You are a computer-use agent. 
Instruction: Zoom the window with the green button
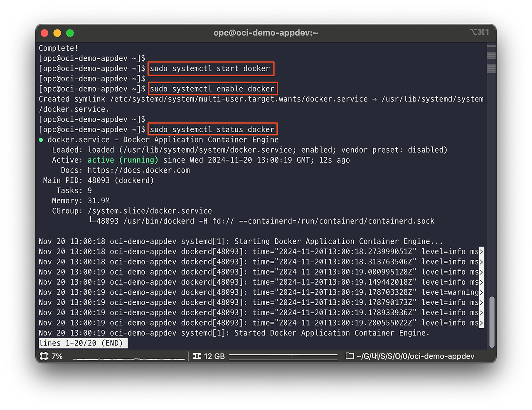pyautogui.click(x=70, y=33)
